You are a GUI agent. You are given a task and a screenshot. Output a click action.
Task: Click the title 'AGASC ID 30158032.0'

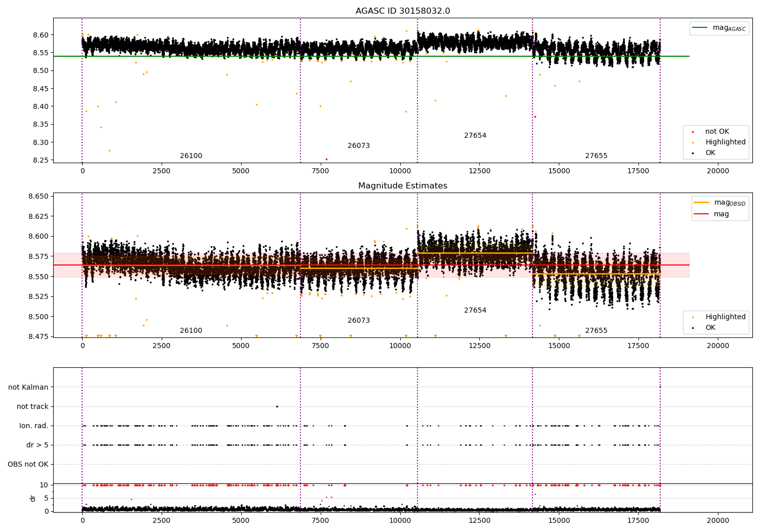(403, 11)
